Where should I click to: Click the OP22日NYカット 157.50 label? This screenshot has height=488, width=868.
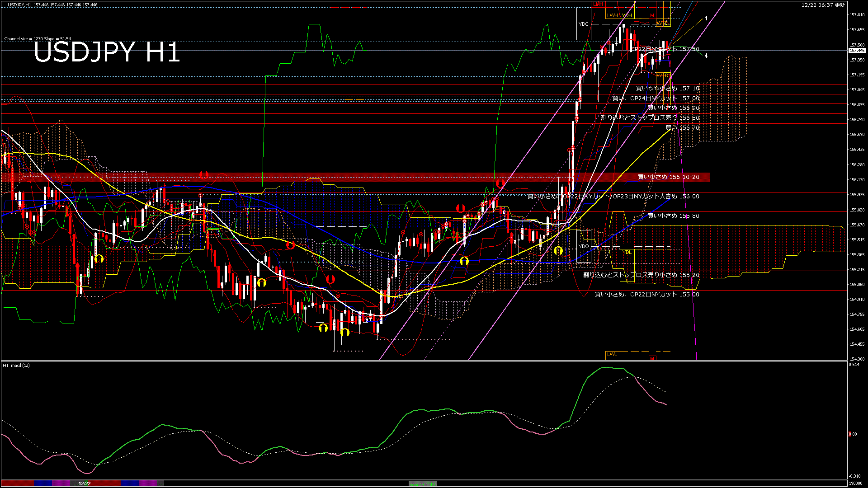coord(665,49)
